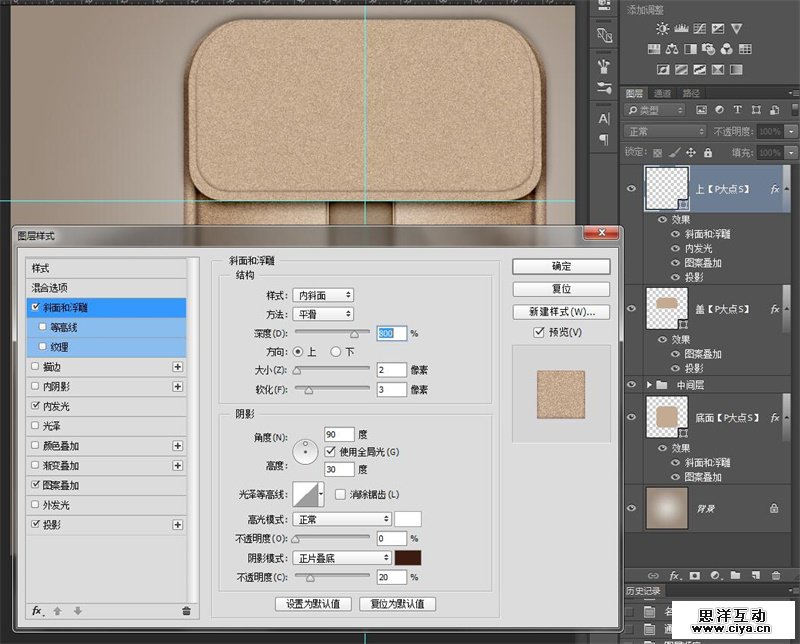Hide the 背景 layer with eye icon
The width and height of the screenshot is (800, 644).
[x=631, y=508]
